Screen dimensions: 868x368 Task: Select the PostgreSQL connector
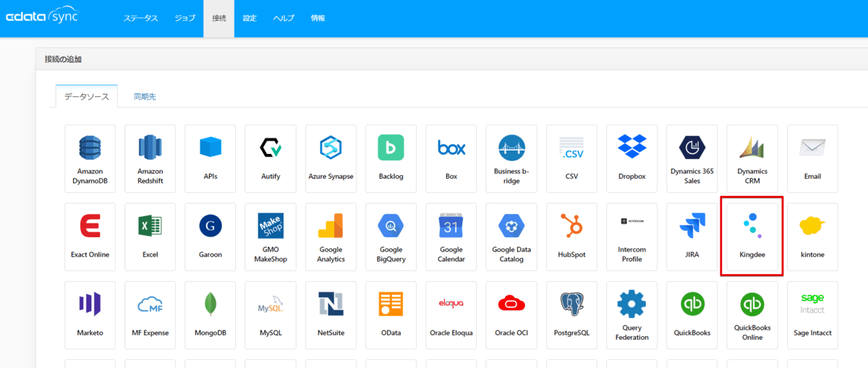click(571, 315)
